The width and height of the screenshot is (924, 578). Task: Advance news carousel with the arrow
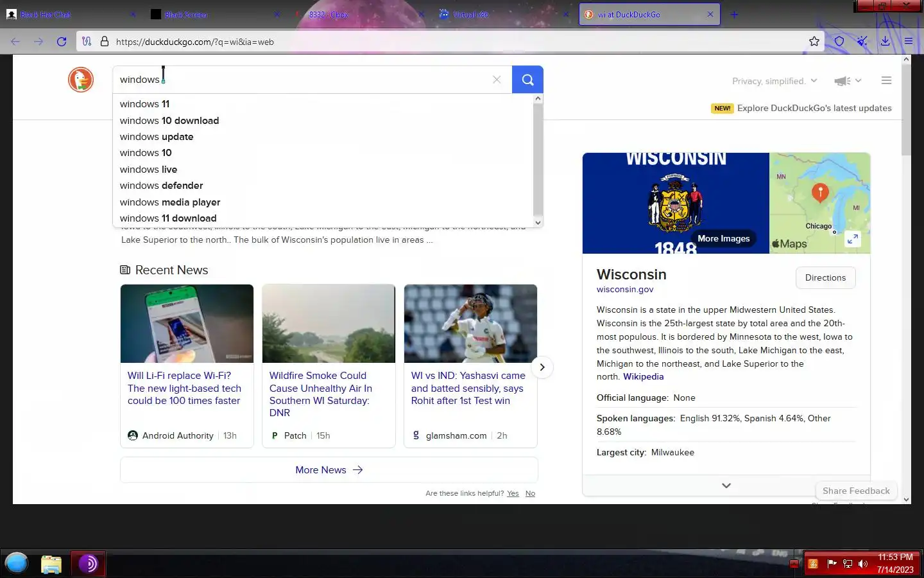click(542, 367)
